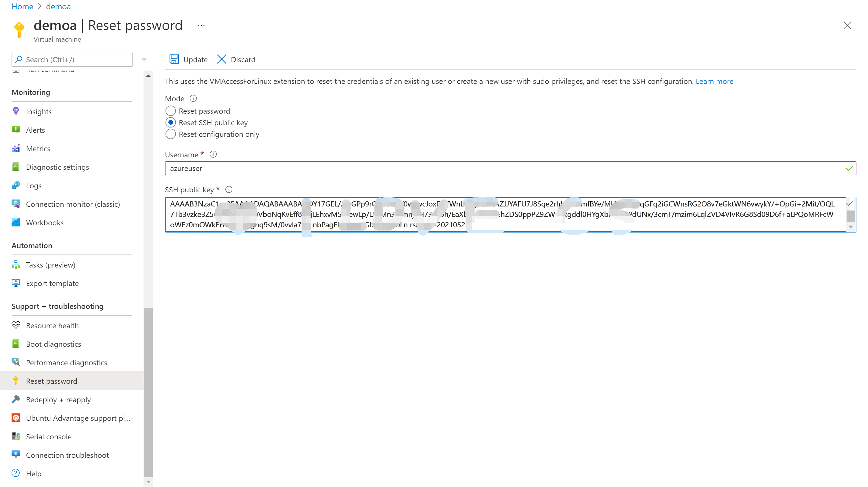This screenshot has height=487, width=868.
Task: Click the sidebar vertical scrollbar thumb
Action: [x=148, y=392]
